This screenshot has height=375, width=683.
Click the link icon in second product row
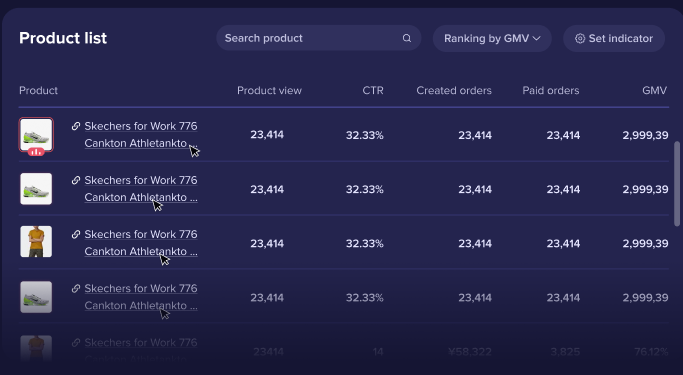click(x=76, y=180)
